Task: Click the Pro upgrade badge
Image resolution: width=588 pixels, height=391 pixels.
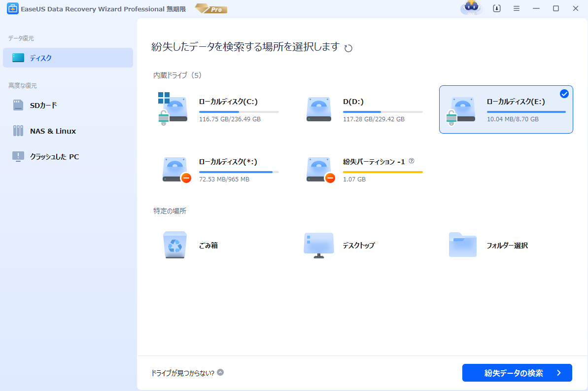Action: 211,8
